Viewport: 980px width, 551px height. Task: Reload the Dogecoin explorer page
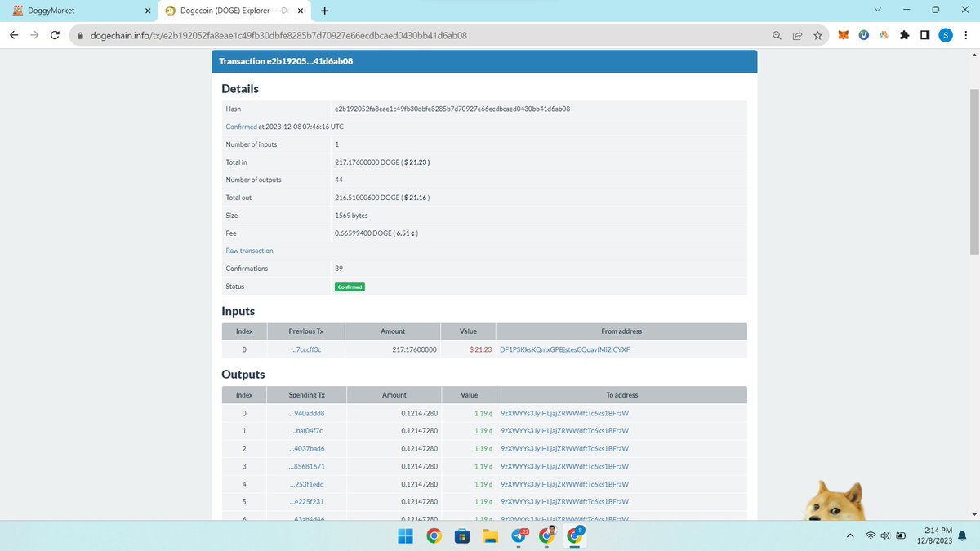pos(55,35)
